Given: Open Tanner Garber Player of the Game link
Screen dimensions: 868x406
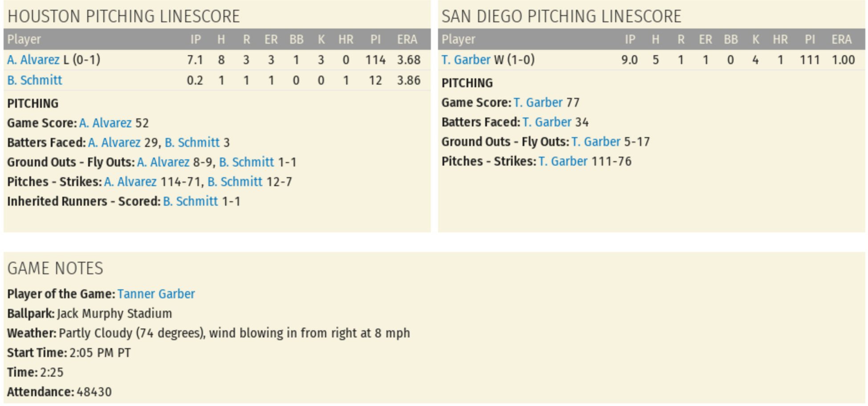Looking at the screenshot, I should pyautogui.click(x=156, y=294).
